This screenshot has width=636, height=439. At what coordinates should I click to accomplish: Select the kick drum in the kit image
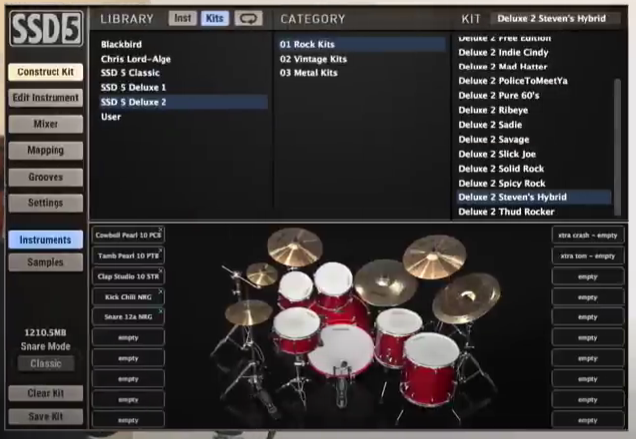(341, 350)
